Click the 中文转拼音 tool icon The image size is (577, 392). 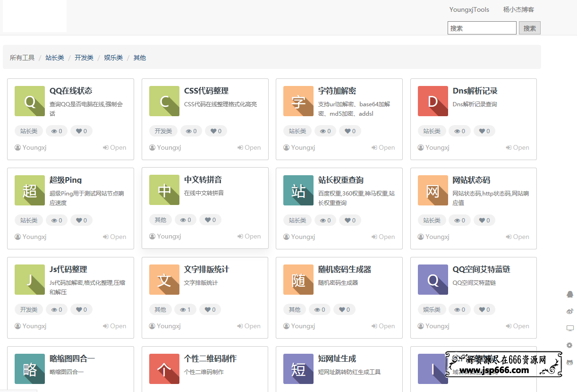[x=164, y=190]
